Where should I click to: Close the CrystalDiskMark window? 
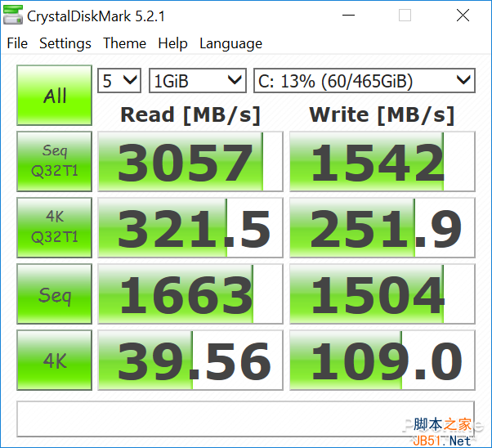[x=463, y=15]
